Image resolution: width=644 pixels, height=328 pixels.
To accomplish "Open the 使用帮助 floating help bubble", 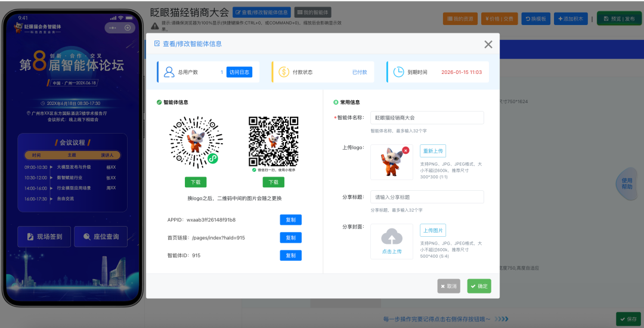I will tap(627, 184).
